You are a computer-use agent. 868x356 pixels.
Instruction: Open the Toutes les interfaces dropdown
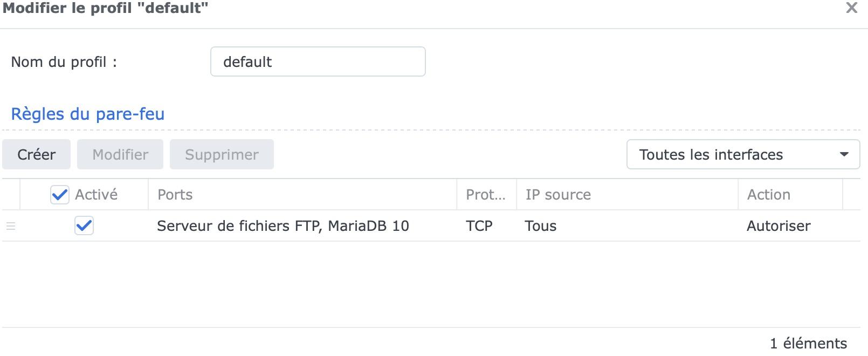(x=742, y=155)
